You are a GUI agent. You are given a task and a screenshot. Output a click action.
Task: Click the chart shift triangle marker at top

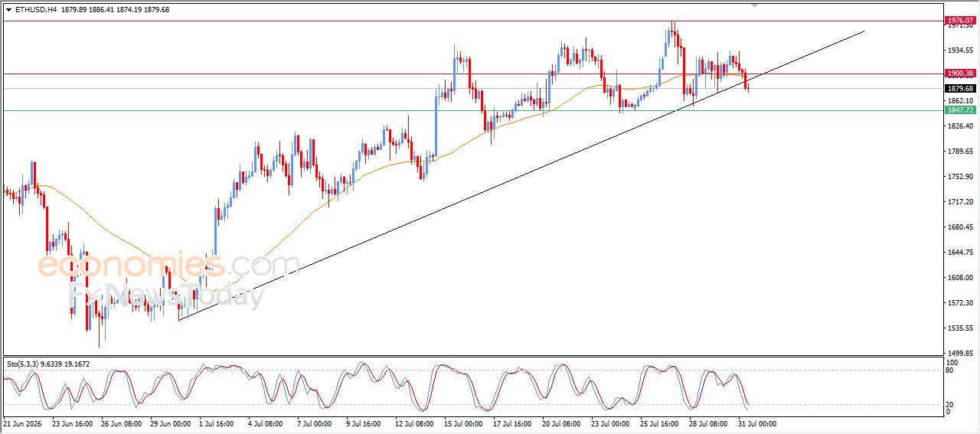tap(755, 5)
